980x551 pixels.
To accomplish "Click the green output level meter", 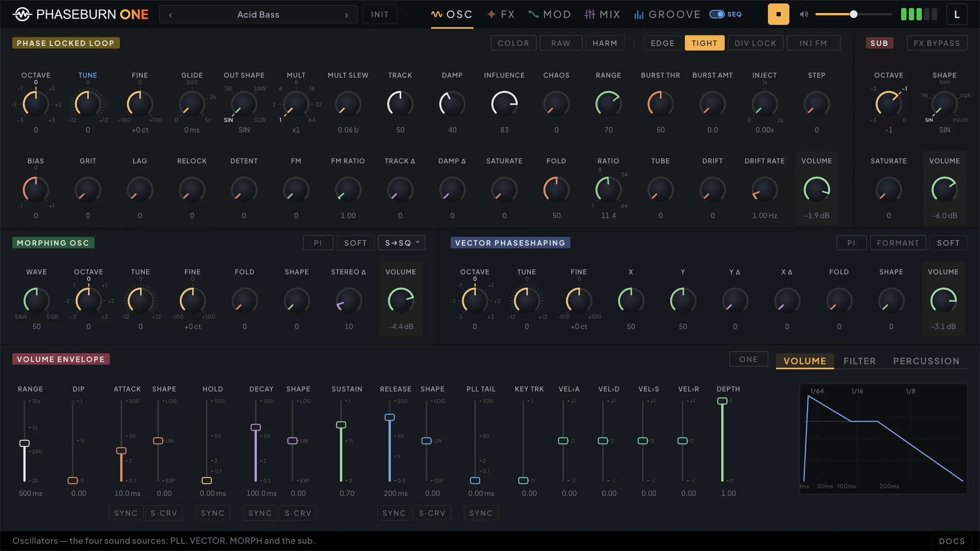I will (919, 15).
